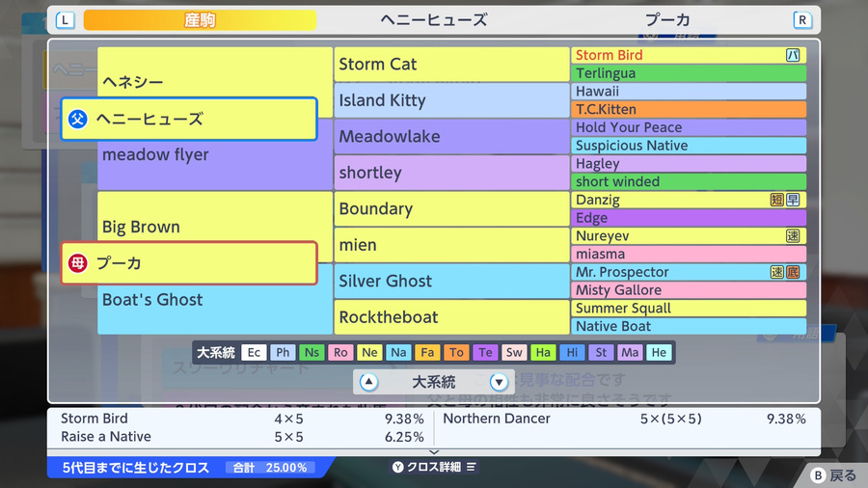Go back with B 戻る button
The image size is (868, 488).
coord(833,475)
